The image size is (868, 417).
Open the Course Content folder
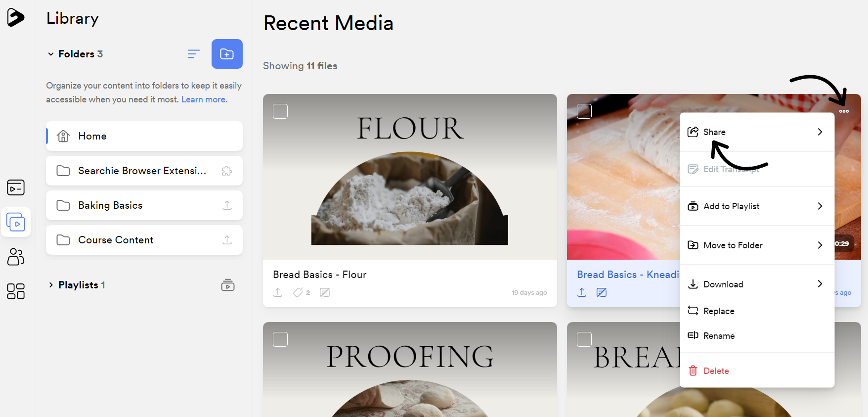[144, 240]
